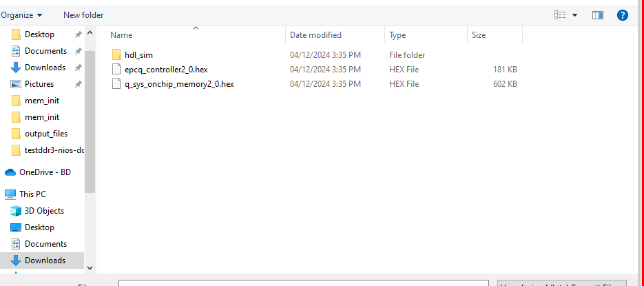This screenshot has width=644, height=286.
Task: Open the 3D Objects folder icon
Action: (16, 211)
